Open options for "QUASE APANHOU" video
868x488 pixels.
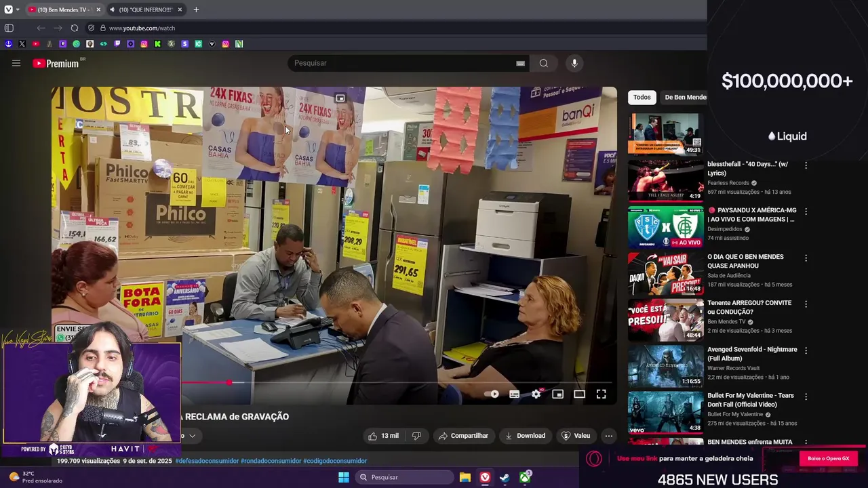pos(806,258)
